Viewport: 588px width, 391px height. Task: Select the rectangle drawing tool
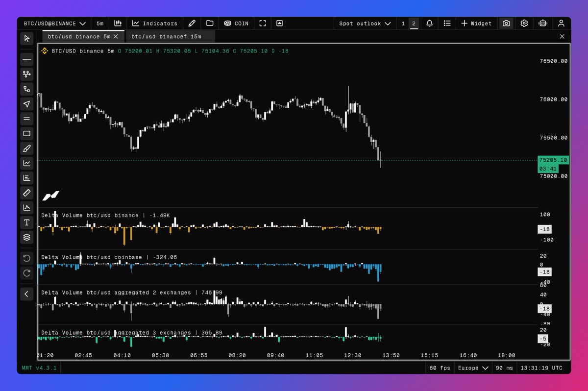(x=26, y=133)
